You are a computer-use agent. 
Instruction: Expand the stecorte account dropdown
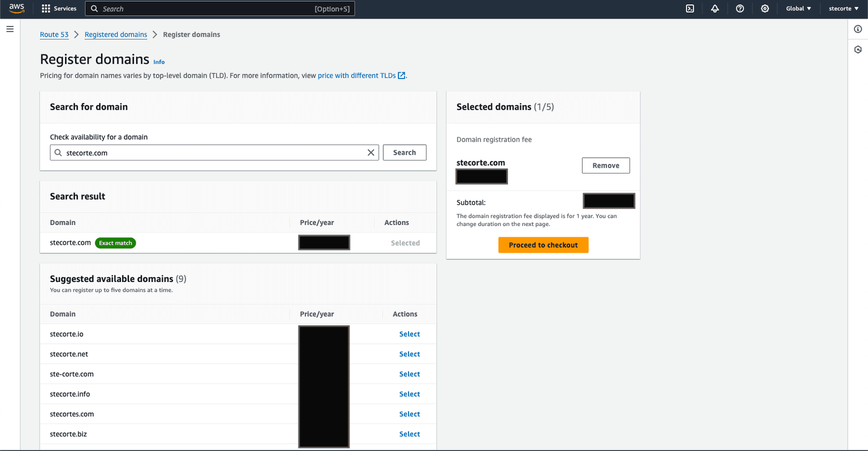click(844, 8)
